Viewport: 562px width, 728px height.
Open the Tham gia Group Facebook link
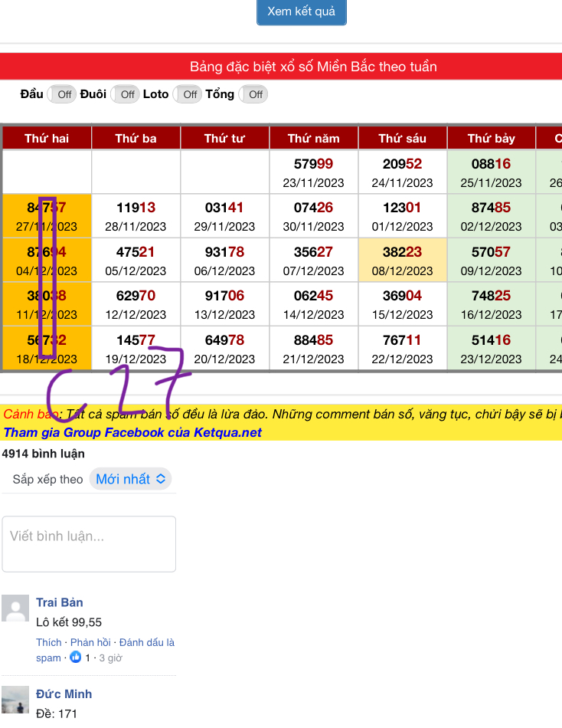pyautogui.click(x=132, y=432)
